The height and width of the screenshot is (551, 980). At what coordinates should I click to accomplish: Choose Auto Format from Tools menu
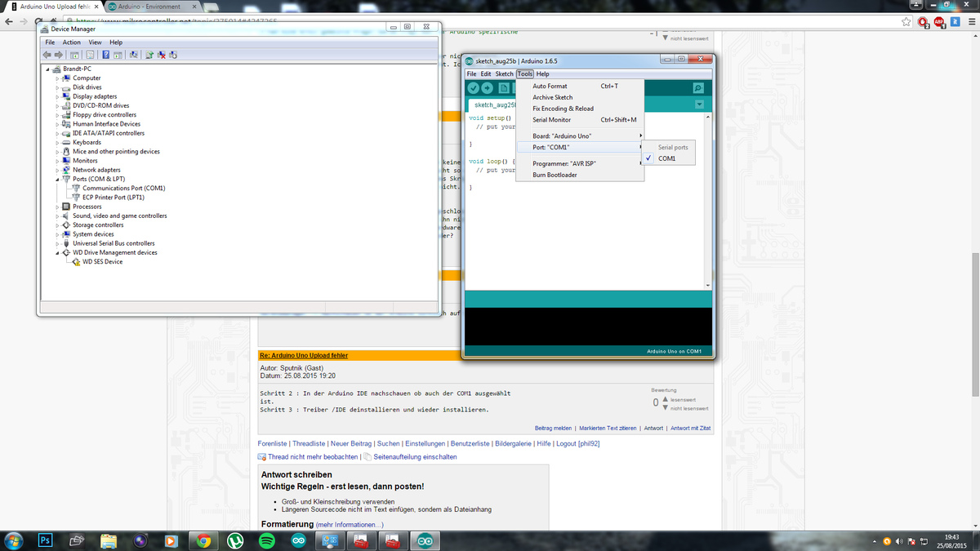tap(550, 86)
